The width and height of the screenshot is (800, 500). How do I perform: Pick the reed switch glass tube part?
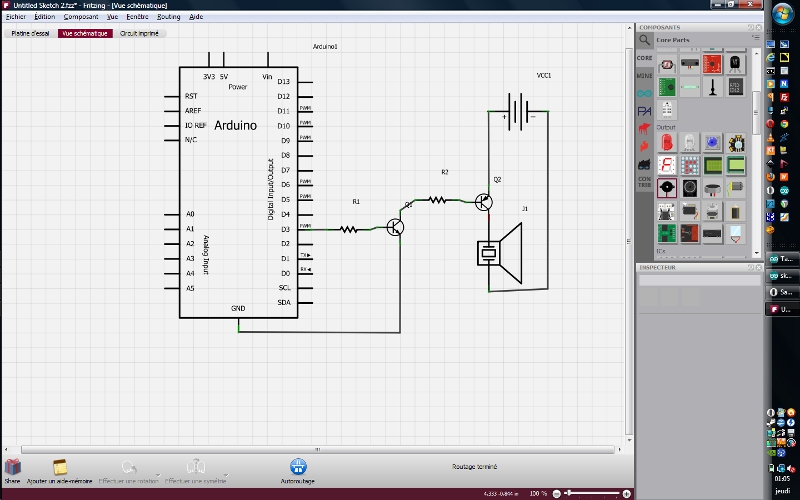click(x=690, y=87)
